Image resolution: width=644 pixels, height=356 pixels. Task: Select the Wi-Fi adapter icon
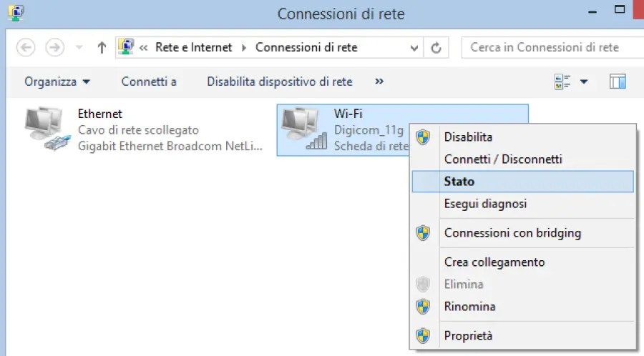pos(304,129)
